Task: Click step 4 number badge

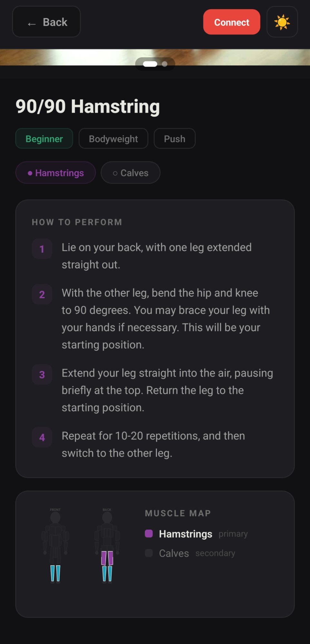Action: pyautogui.click(x=42, y=437)
